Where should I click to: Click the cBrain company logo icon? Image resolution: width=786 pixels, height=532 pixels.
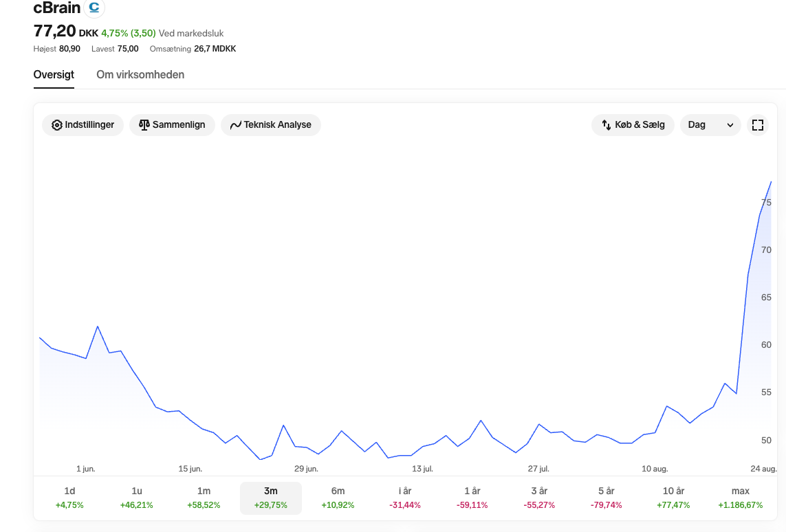tap(94, 8)
